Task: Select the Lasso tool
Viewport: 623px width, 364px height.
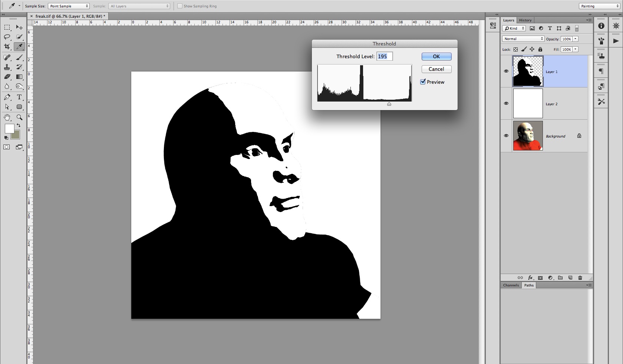Action: [x=7, y=37]
